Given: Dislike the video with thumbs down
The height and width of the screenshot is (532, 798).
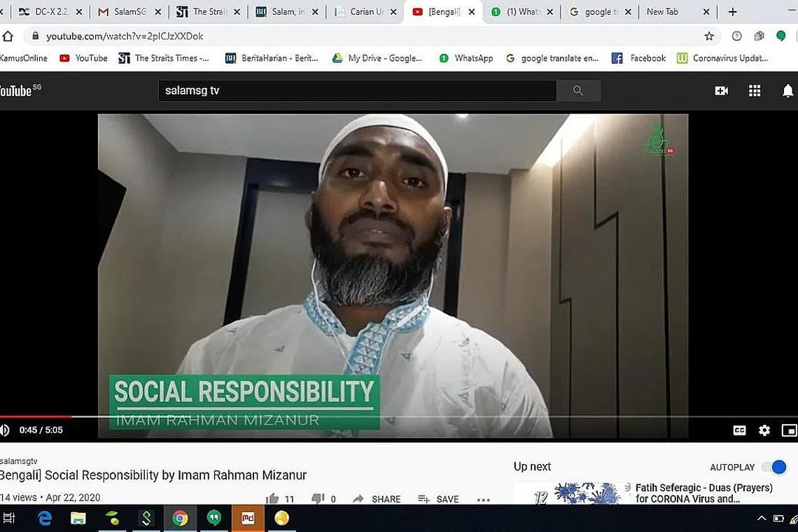Looking at the screenshot, I should (318, 498).
